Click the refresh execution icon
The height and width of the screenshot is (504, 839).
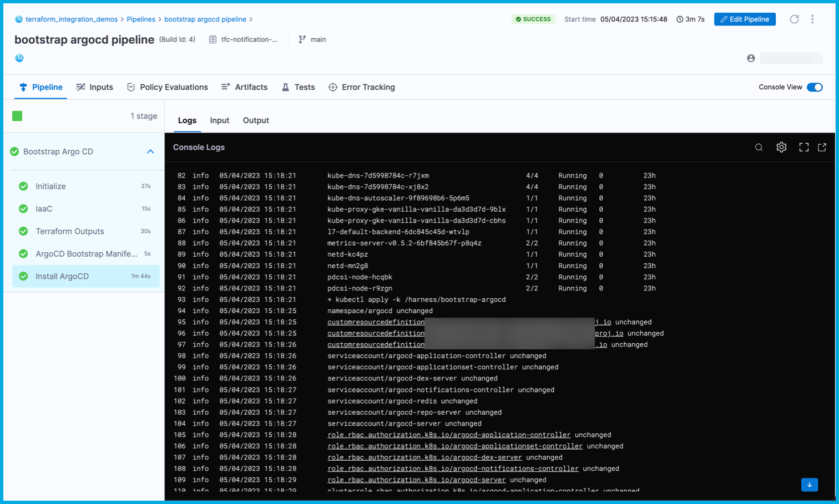click(794, 19)
